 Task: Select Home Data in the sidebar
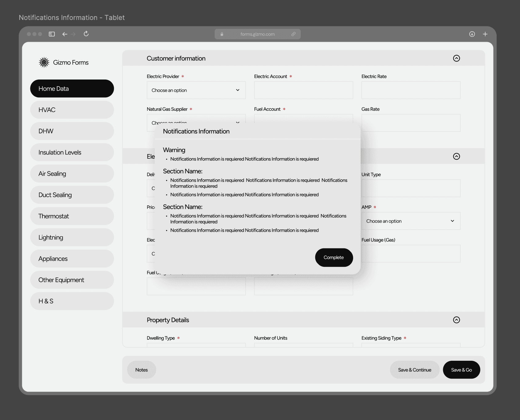72,89
